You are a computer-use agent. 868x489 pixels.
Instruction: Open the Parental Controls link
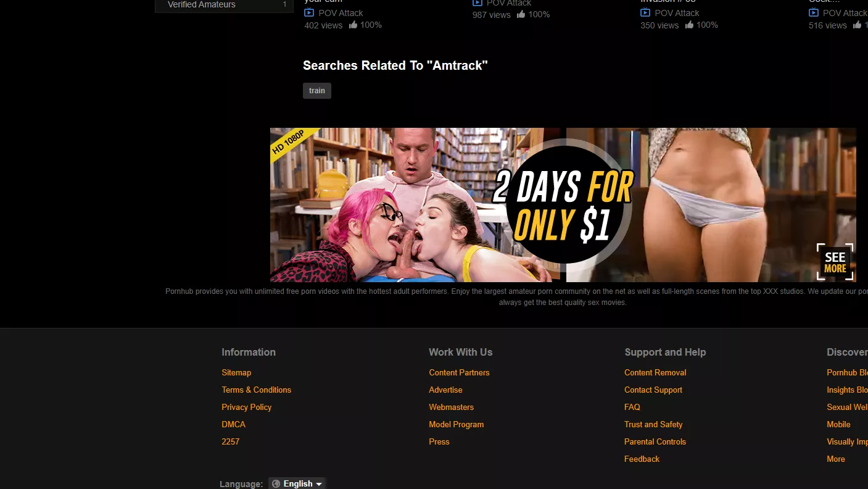coord(655,441)
